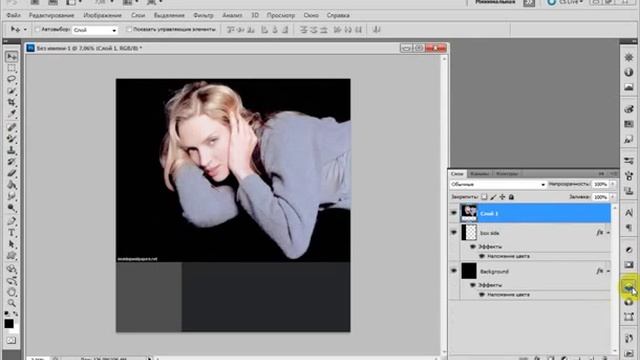Enable Показать управляющие элементы checkbox
Image resolution: width=640 pixels, height=360 pixels.
pyautogui.click(x=129, y=29)
